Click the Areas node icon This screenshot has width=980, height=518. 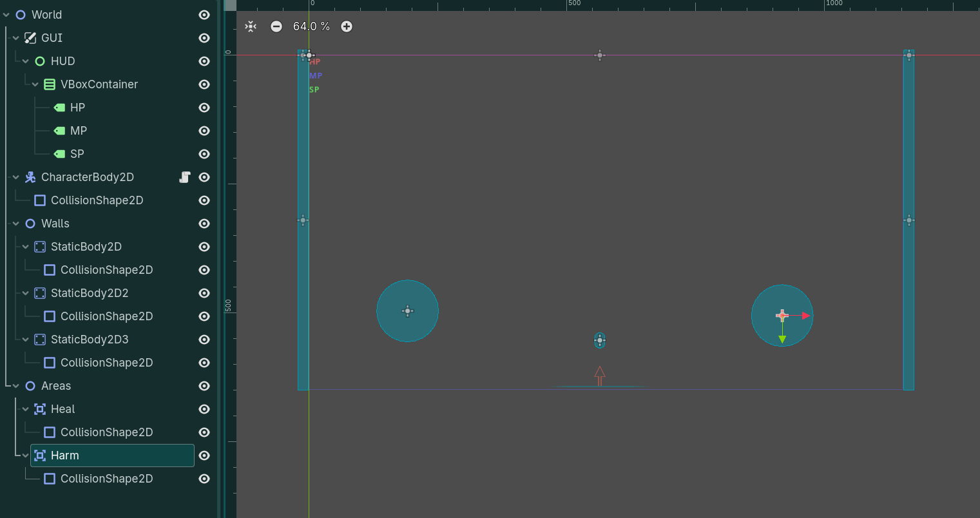pyautogui.click(x=30, y=386)
